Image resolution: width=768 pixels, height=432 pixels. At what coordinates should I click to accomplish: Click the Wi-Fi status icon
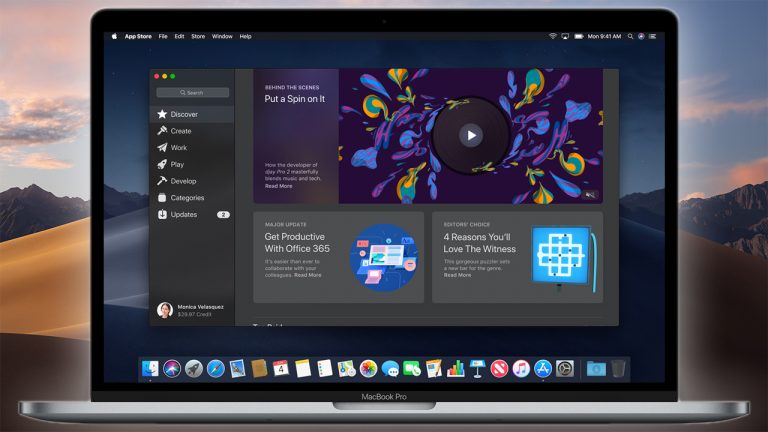552,36
